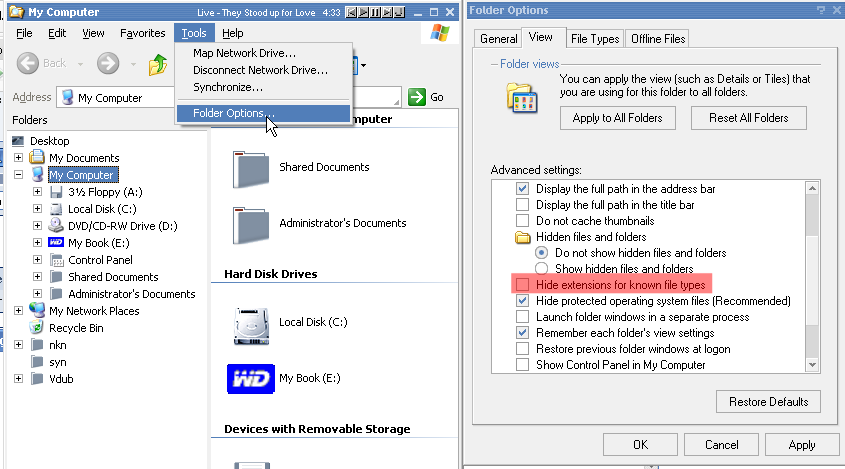The width and height of the screenshot is (845, 469).
Task: Choose Map Network Drive from Tools menu
Action: point(244,52)
